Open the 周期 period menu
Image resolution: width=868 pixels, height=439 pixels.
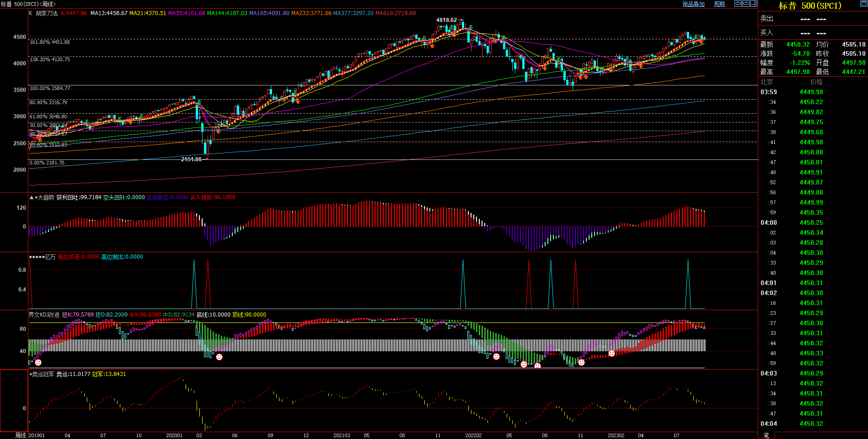pyautogui.click(x=719, y=4)
